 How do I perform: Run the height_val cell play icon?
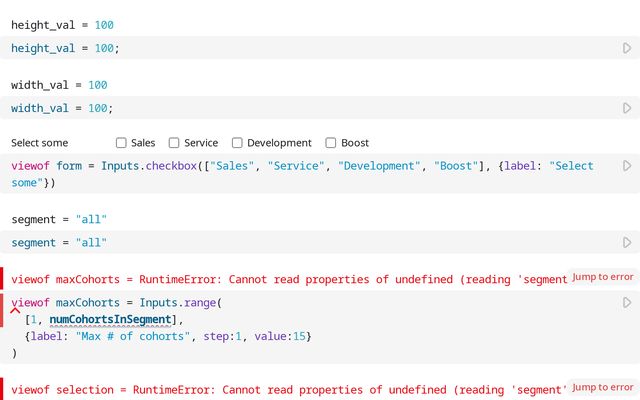[627, 48]
